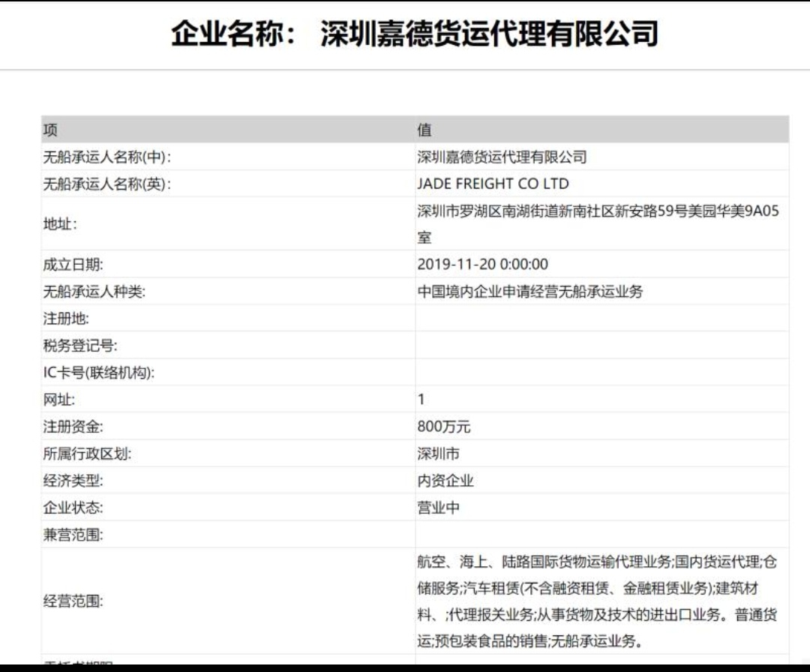Select the label 无船承运人名称(中):
810x672 pixels.
[x=107, y=157]
